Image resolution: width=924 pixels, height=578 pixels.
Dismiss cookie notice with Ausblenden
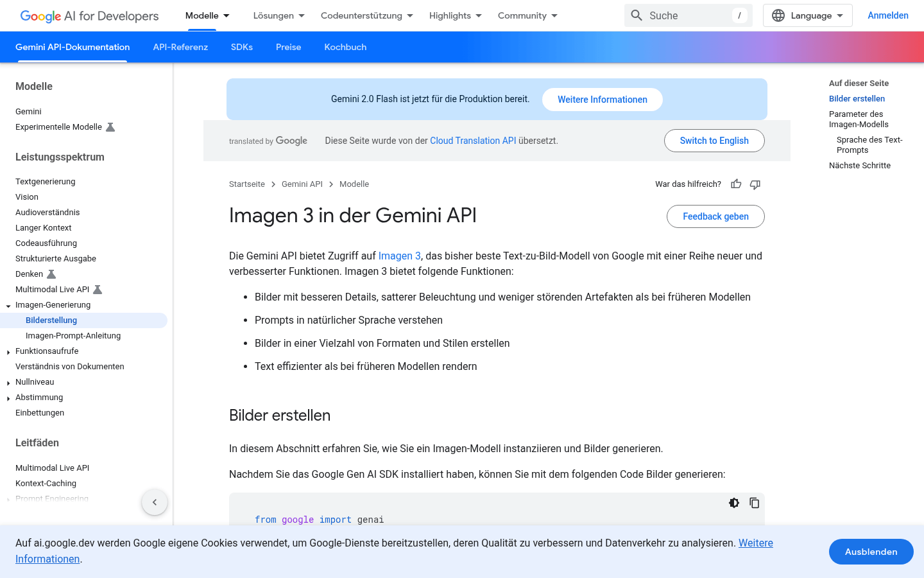coord(871,552)
